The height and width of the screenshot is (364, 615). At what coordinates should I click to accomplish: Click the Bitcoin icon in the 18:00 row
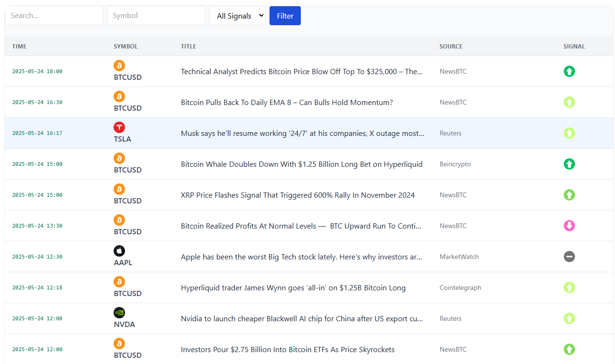119,66
